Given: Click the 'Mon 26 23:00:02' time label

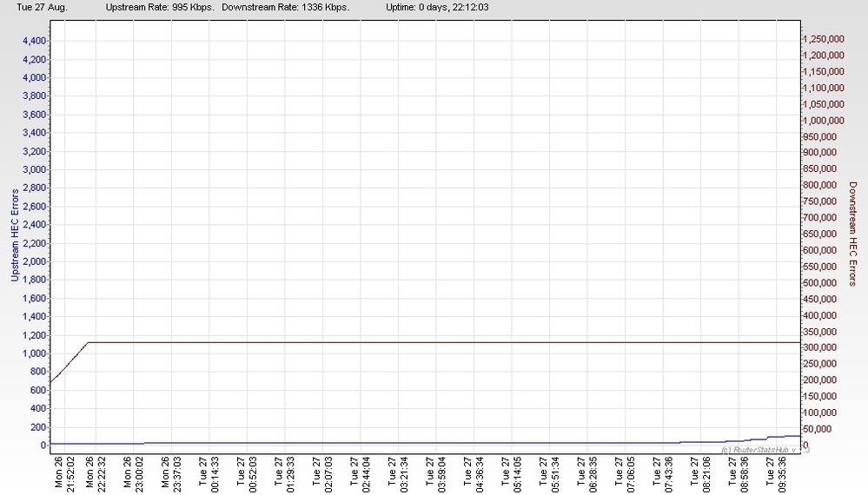Looking at the screenshot, I should (x=133, y=472).
